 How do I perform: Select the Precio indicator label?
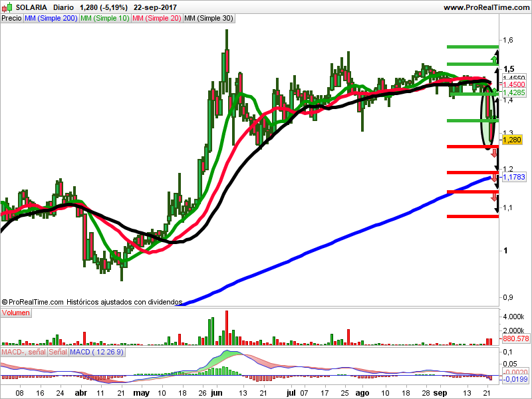(11, 19)
